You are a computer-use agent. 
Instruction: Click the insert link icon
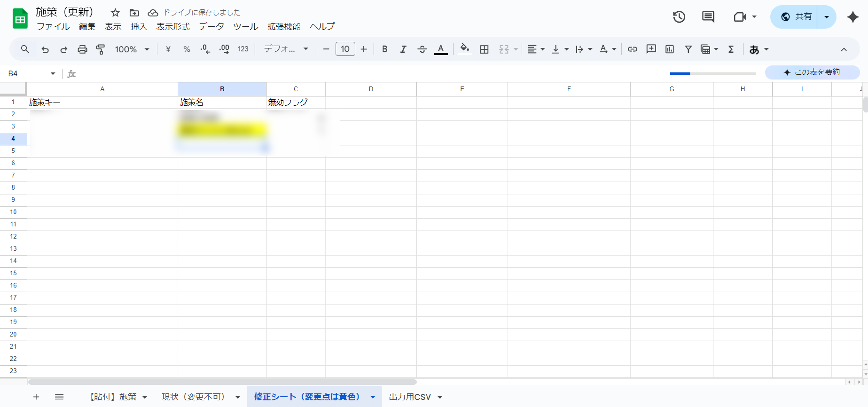point(632,49)
